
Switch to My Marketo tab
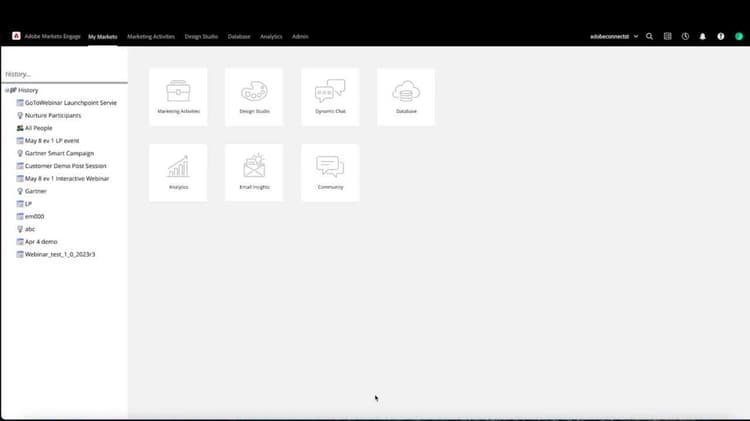102,36
